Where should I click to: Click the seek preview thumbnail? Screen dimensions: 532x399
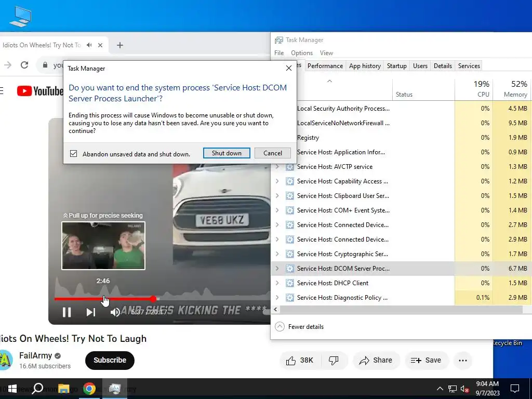[x=103, y=246]
